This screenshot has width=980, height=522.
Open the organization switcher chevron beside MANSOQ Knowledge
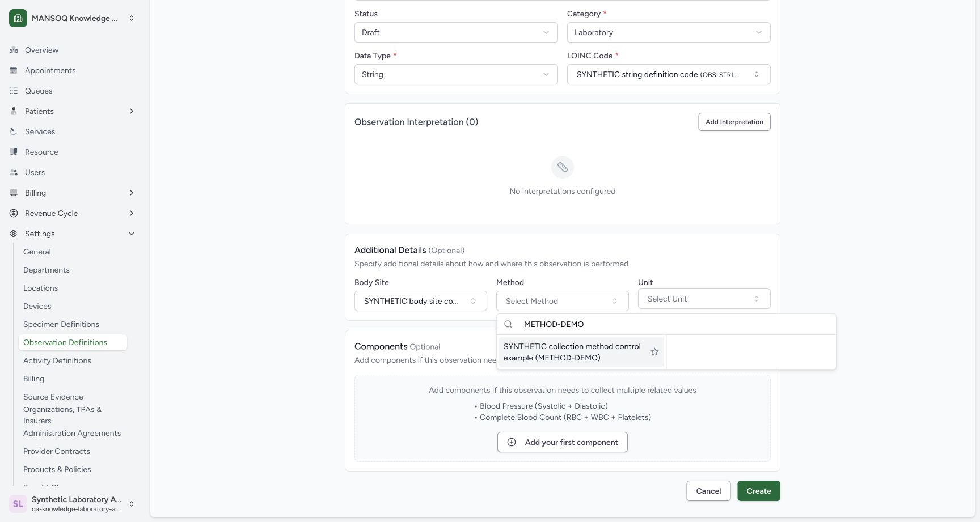132,18
